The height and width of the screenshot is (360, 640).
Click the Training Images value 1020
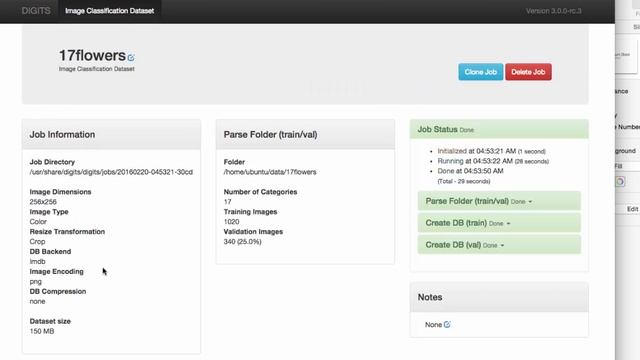click(231, 222)
